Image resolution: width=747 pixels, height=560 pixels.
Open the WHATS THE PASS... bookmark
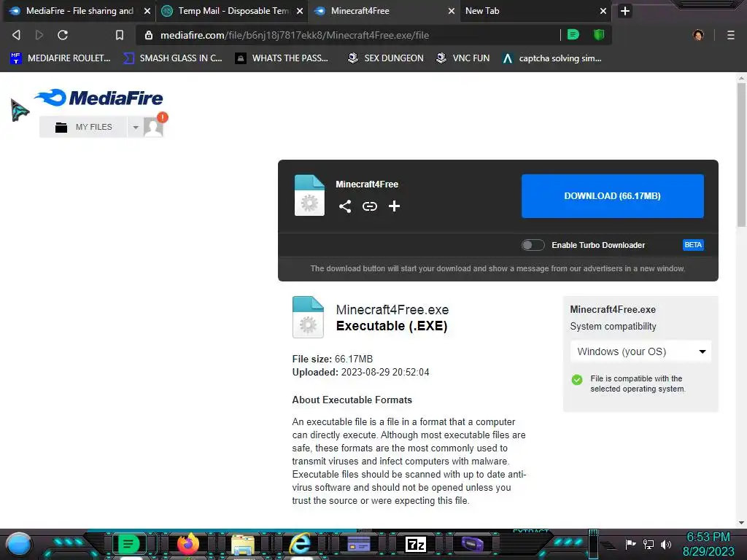(x=282, y=58)
